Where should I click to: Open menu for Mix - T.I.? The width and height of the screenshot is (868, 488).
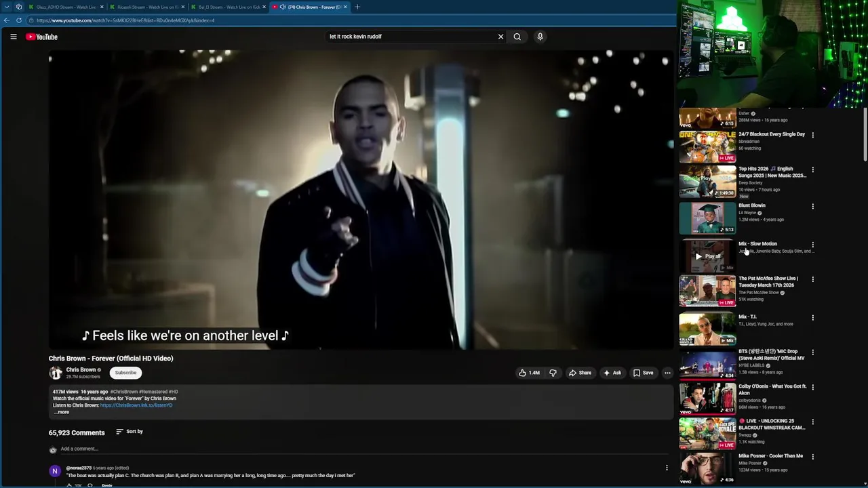tap(812, 317)
